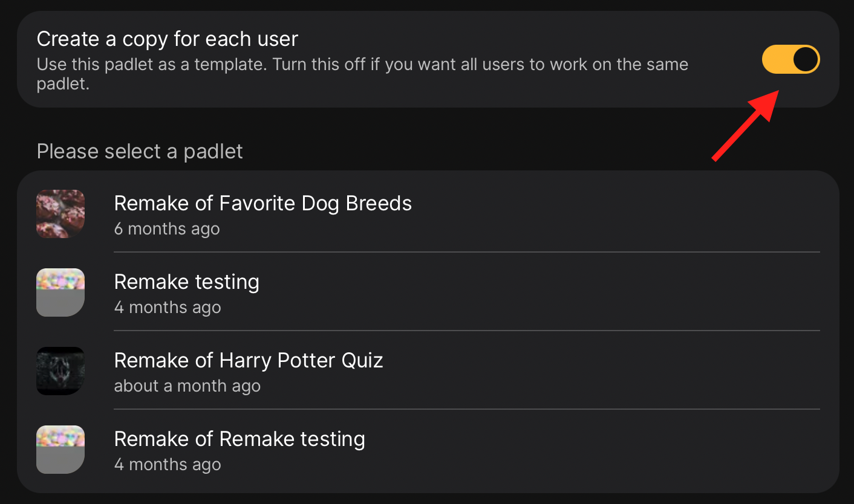854x504 pixels.
Task: Turn off Create a copy for each user
Action: click(x=790, y=59)
